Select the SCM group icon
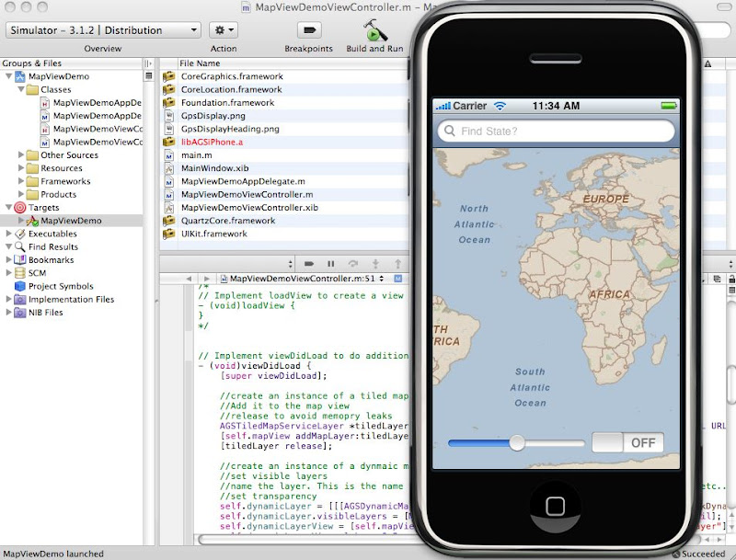The height and width of the screenshot is (560, 736). tap(20, 272)
